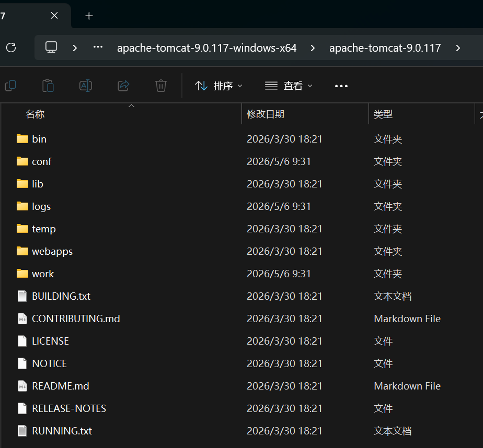Click the Rename toolbar icon
This screenshot has height=448, width=483.
click(x=86, y=86)
